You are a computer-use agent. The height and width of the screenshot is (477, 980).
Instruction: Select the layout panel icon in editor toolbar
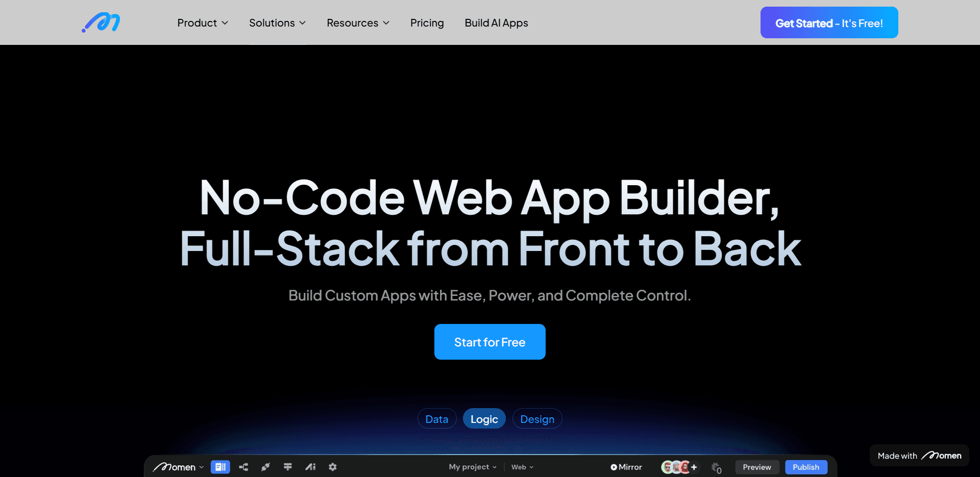(220, 467)
